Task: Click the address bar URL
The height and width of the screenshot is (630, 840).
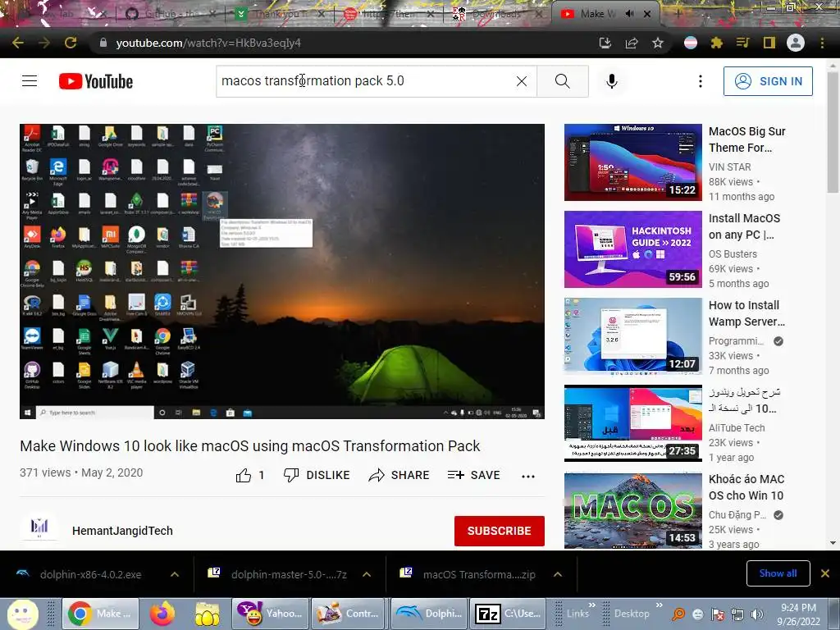Action: click(x=208, y=43)
